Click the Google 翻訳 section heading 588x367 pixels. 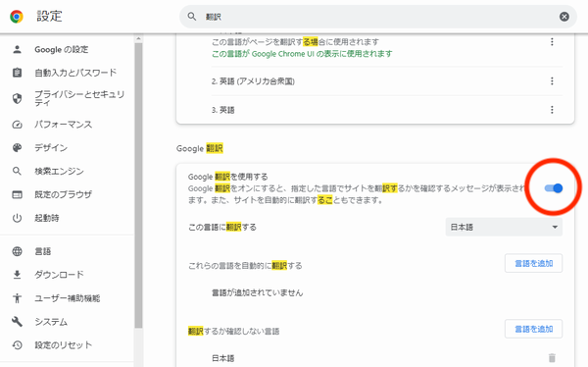click(200, 148)
